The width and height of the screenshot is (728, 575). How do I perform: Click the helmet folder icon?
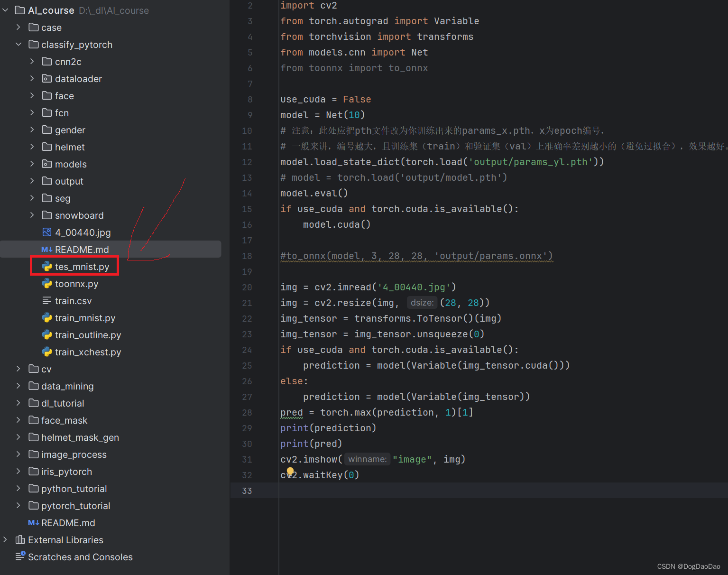[x=47, y=147]
